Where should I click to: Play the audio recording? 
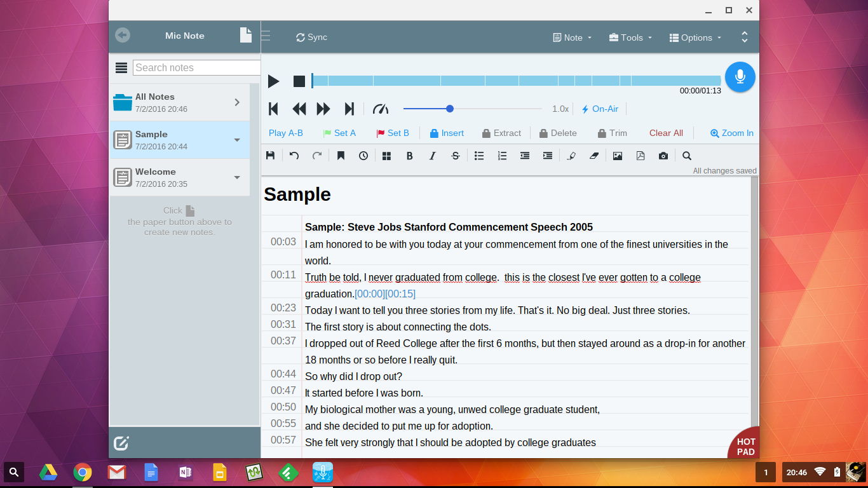pos(273,81)
